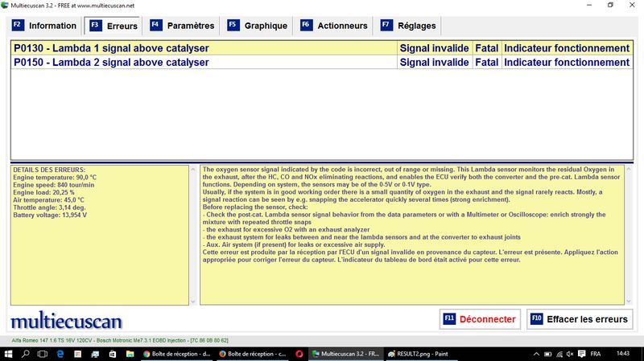Select the P0150 Lambda 2 error row
The height and width of the screenshot is (361, 644).
pyautogui.click(x=321, y=63)
